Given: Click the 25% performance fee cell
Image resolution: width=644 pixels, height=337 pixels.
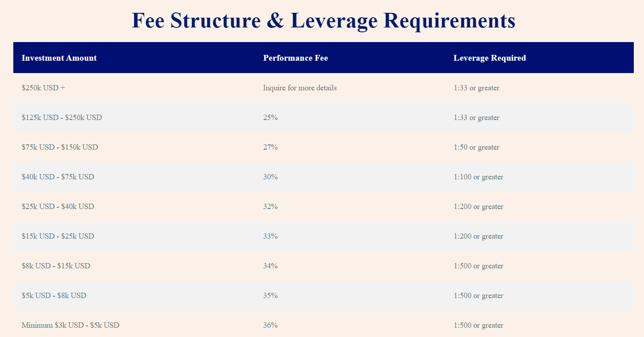Looking at the screenshot, I should [x=270, y=117].
